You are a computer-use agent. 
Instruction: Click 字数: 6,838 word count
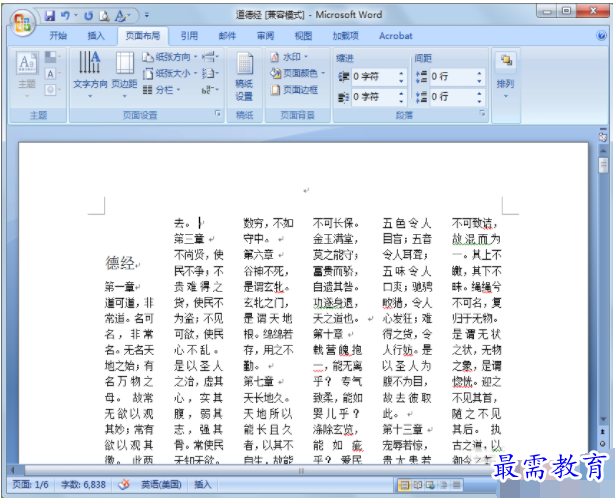tap(83, 485)
